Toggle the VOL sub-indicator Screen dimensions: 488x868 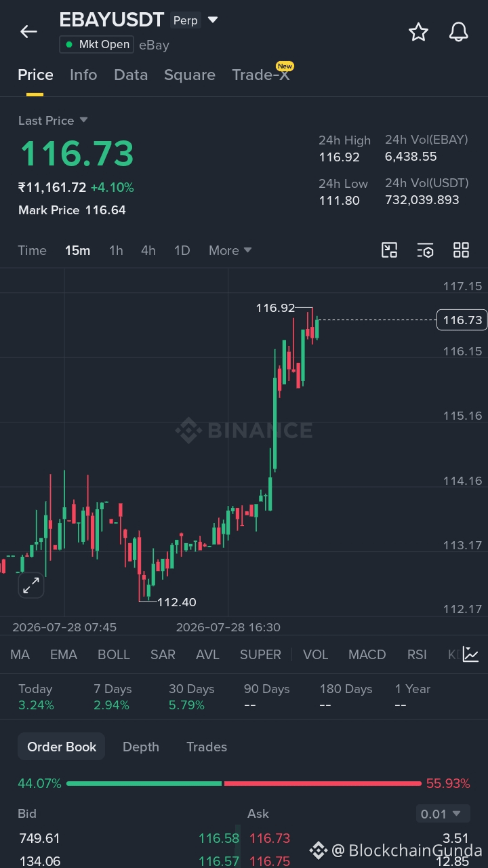coord(315,654)
